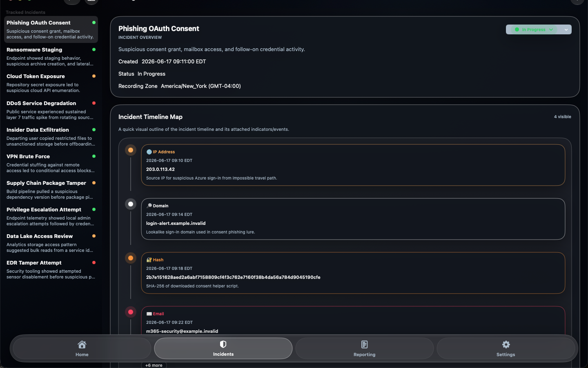Click the 4 visible count label
588x368 pixels.
[x=563, y=117]
